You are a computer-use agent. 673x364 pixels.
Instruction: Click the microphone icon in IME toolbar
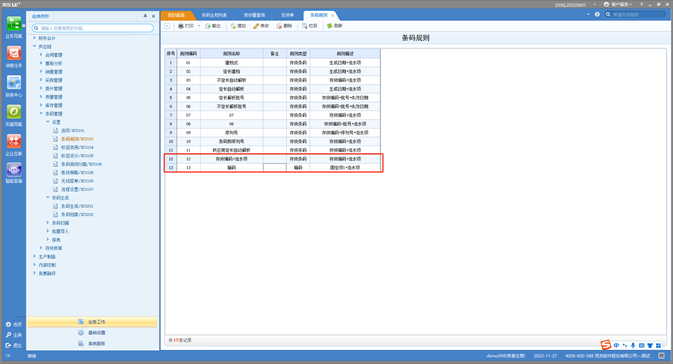633,345
